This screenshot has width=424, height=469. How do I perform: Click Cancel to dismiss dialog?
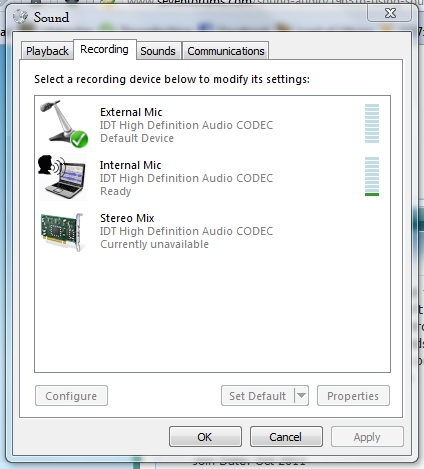[x=286, y=437]
